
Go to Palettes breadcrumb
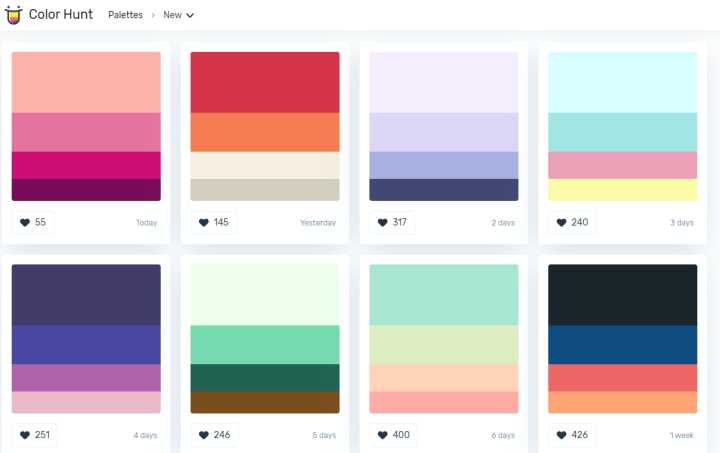tap(125, 15)
